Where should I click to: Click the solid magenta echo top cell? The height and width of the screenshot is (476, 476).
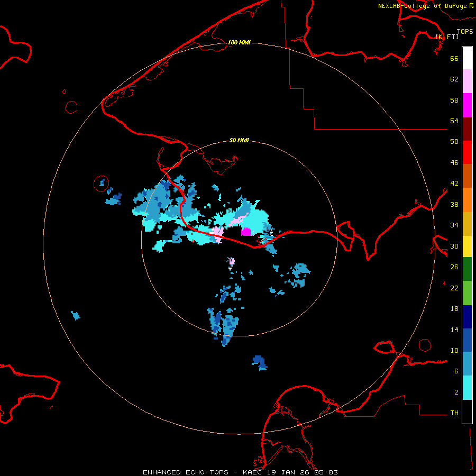[x=246, y=232]
